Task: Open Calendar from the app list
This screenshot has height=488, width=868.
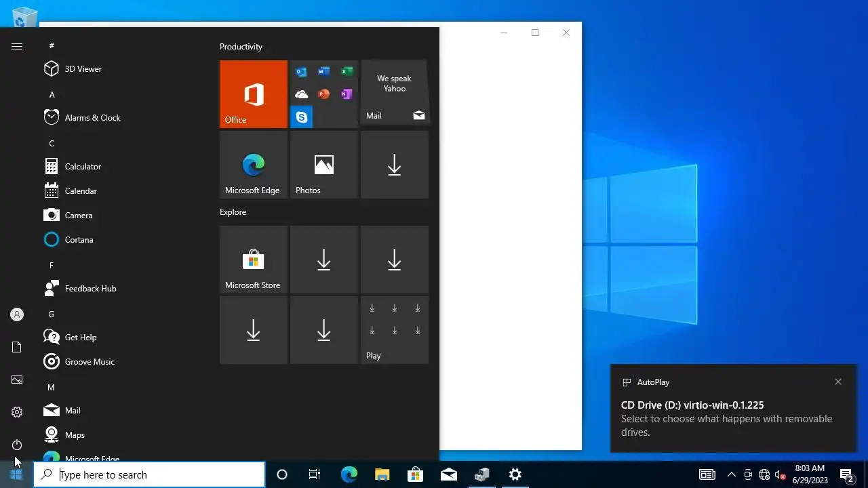Action: (126, 191)
